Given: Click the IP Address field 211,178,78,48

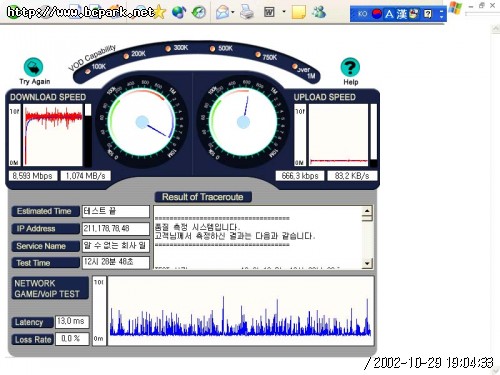Looking at the screenshot, I should (x=116, y=229).
